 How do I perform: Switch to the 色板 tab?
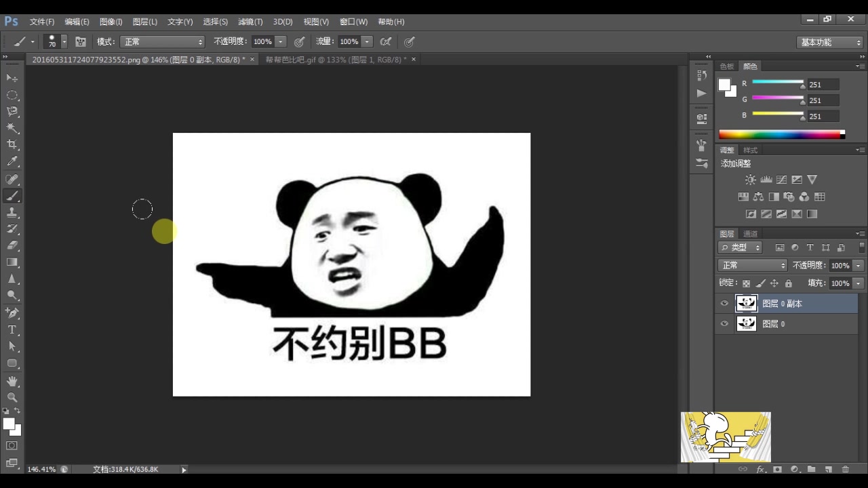(727, 66)
